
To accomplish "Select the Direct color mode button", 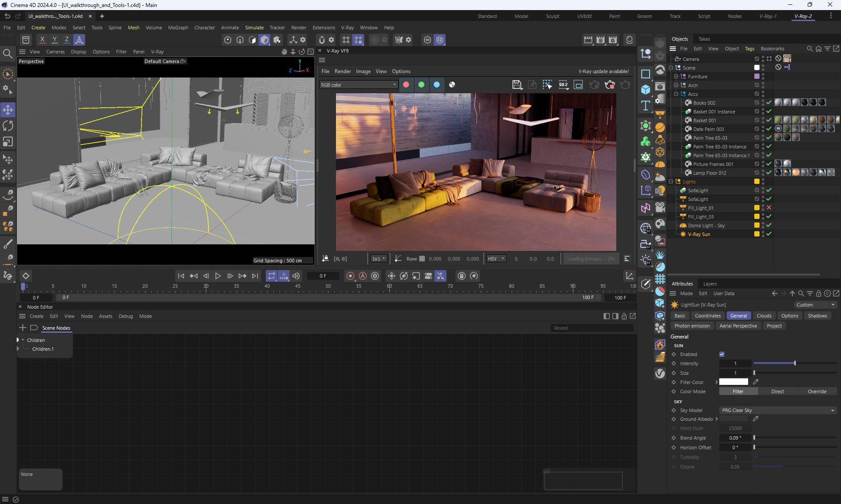I will (x=777, y=391).
